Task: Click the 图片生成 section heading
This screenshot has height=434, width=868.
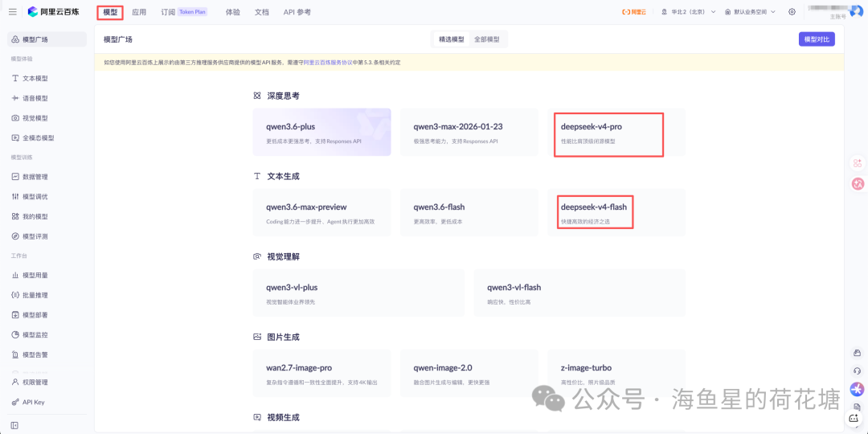Action: [284, 337]
